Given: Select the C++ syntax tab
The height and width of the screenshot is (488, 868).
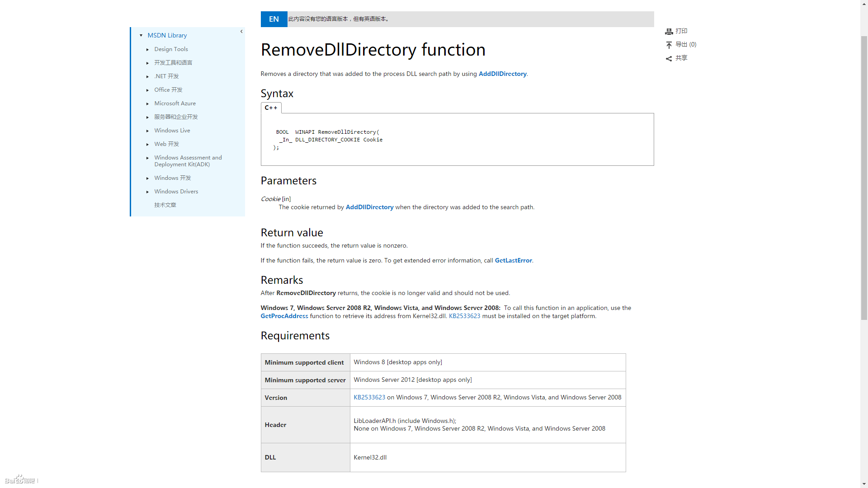Looking at the screenshot, I should pyautogui.click(x=271, y=108).
